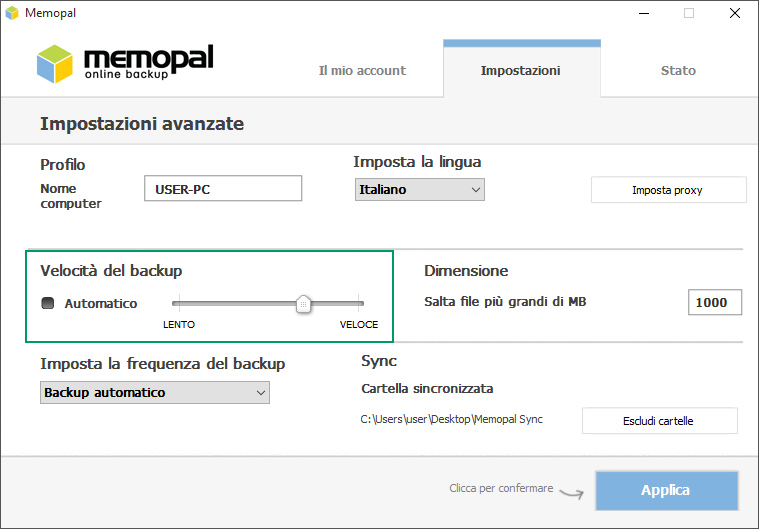Image resolution: width=759 pixels, height=529 pixels.
Task: Enable the Automatico backup speed checkbox
Action: [x=47, y=303]
